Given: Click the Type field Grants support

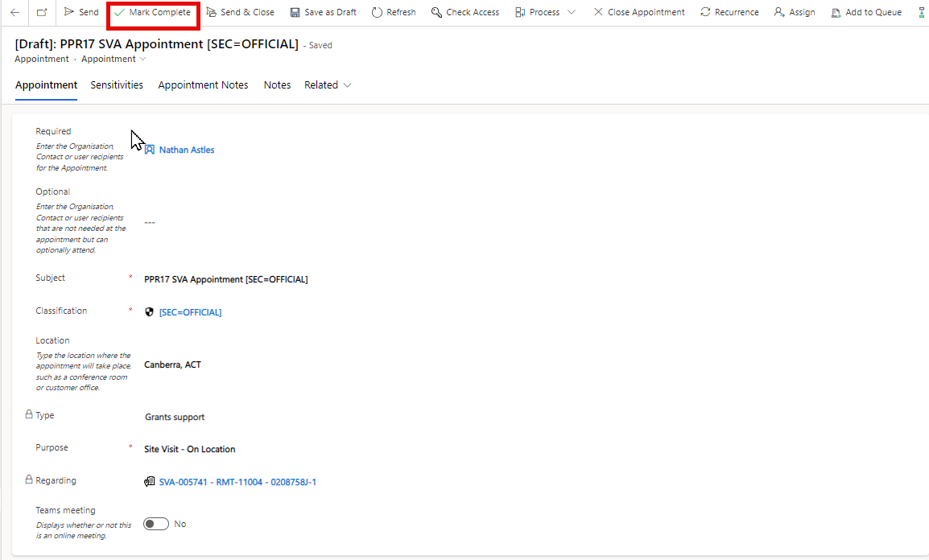Looking at the screenshot, I should coord(175,418).
